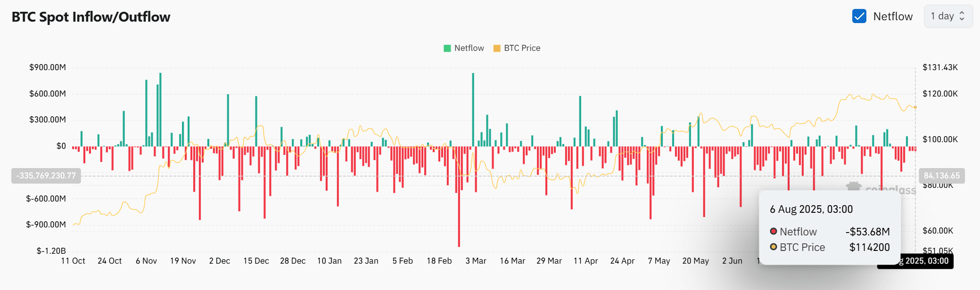
Task: Click the 28 Dec date label
Action: (x=293, y=261)
